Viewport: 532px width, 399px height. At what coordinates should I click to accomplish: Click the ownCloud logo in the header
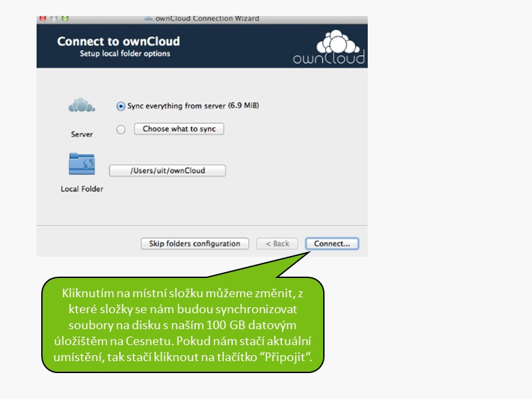[x=329, y=47]
